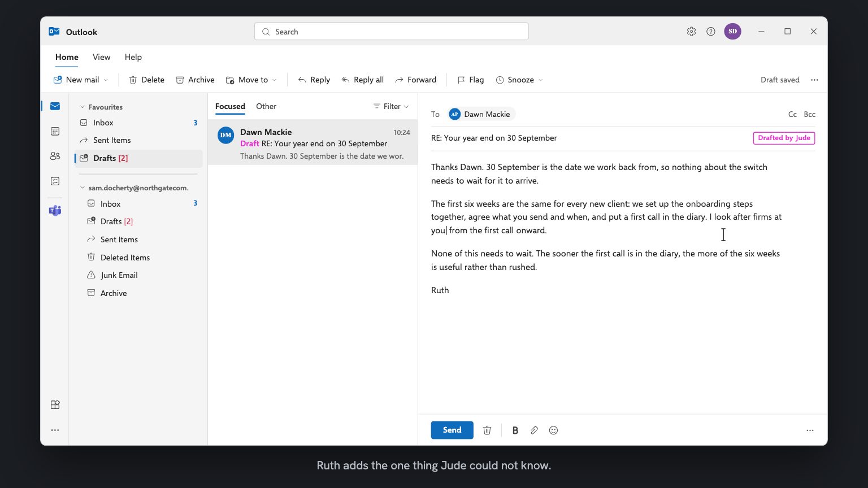Open Move to dropdown
The width and height of the screenshot is (868, 488).
pos(251,80)
